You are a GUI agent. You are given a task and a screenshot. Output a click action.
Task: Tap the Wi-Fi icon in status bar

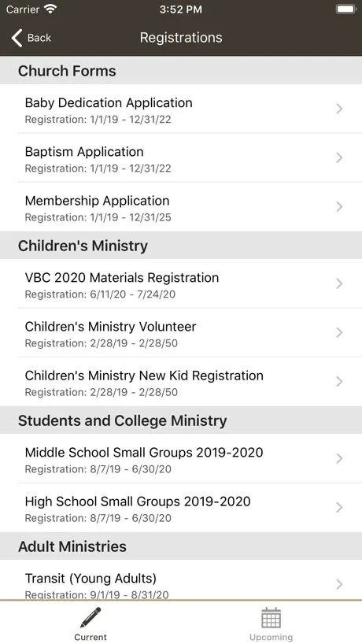click(x=50, y=9)
